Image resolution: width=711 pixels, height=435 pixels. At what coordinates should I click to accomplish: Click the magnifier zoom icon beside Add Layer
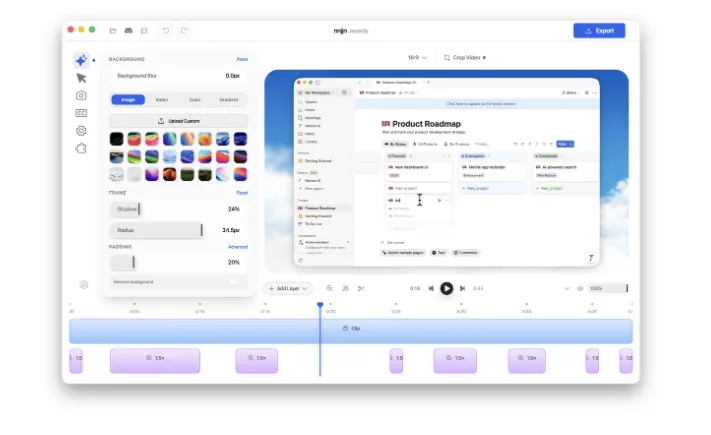coord(330,288)
